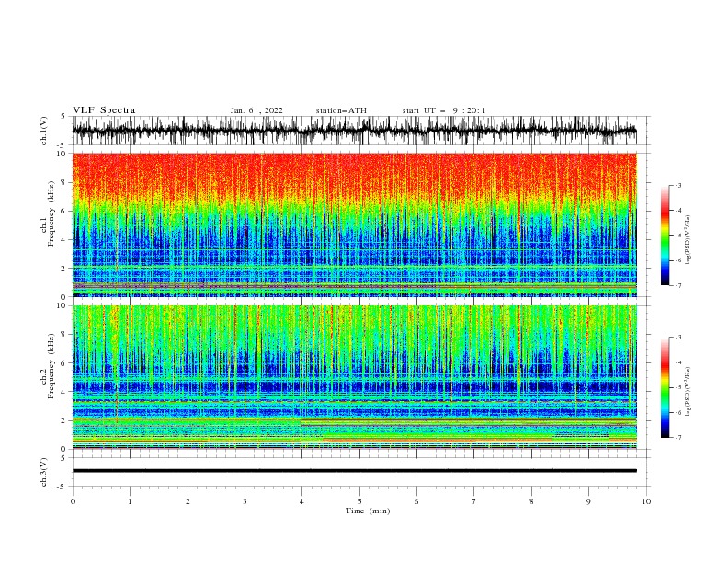Viewport: 728px width, 563px height.
Task: Click time-axis tick label "7"
Action: pos(474,501)
